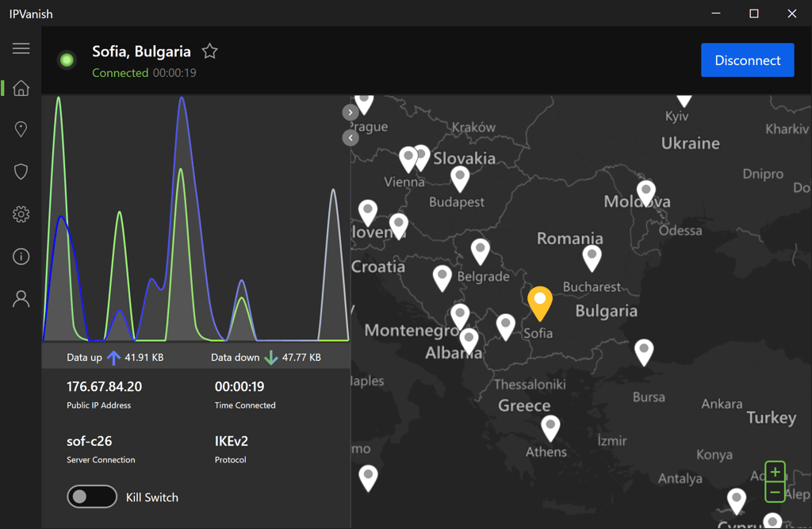
Task: Toggle the Kill Switch
Action: (92, 496)
